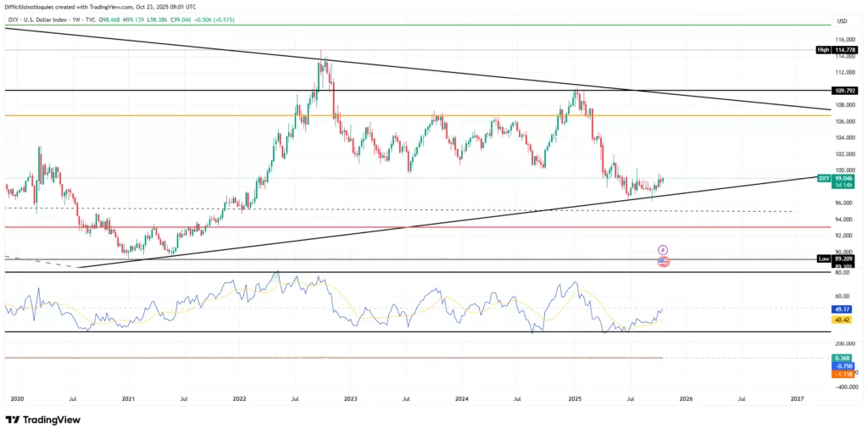Image resolution: width=868 pixels, height=434 pixels.
Task: Click the red -1.118 indicator value label
Action: coord(843,374)
